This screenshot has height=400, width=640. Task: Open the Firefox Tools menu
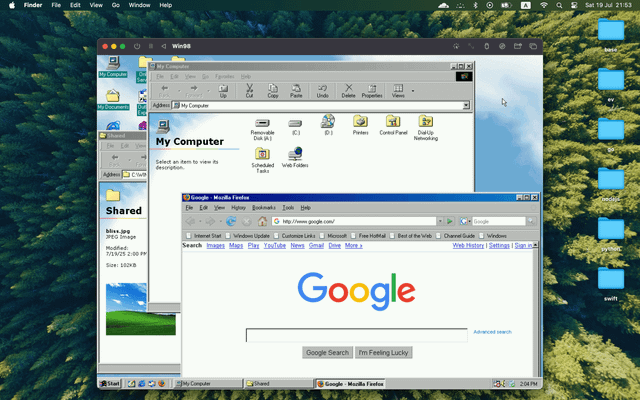[288, 208]
